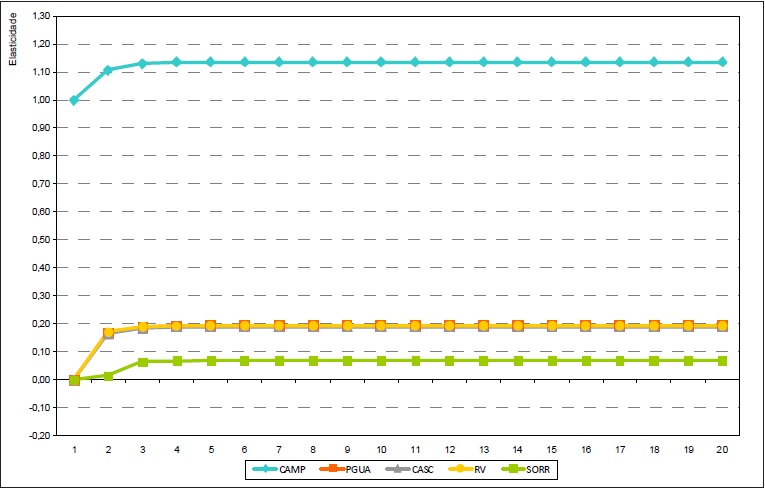Select green SORR point at period 20
This screenshot has height=488, width=765.
click(722, 360)
